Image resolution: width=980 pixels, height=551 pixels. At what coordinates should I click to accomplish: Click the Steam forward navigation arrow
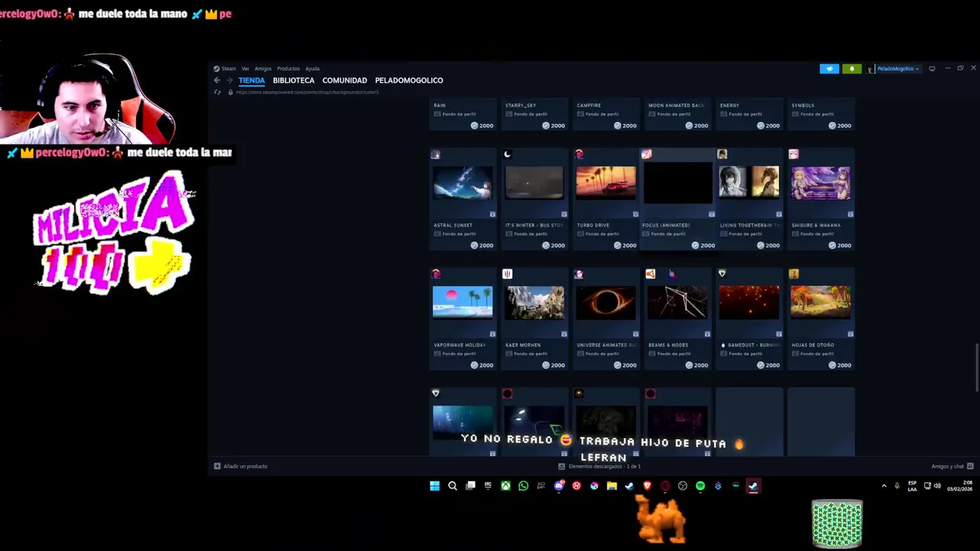coord(229,80)
